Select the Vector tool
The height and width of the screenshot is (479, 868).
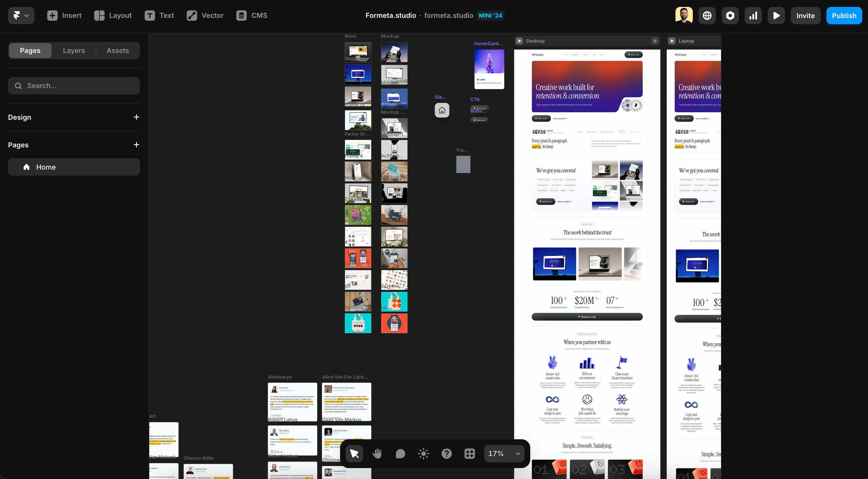coord(205,16)
